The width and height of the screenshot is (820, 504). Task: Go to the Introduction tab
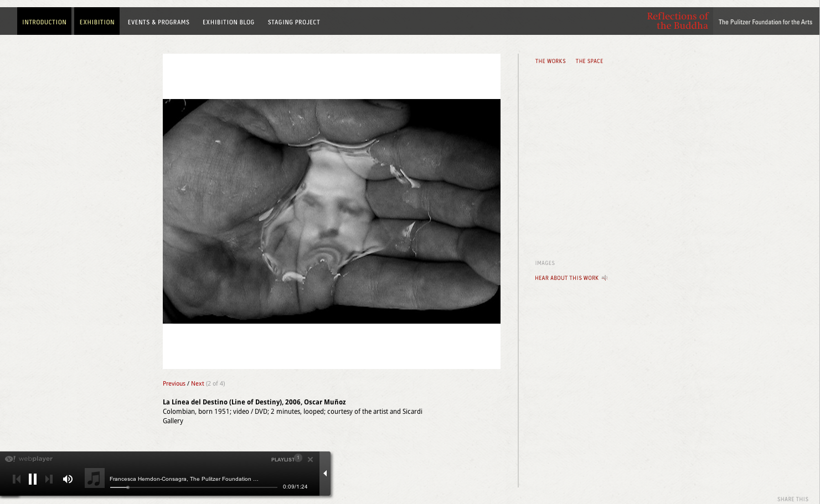click(x=44, y=22)
